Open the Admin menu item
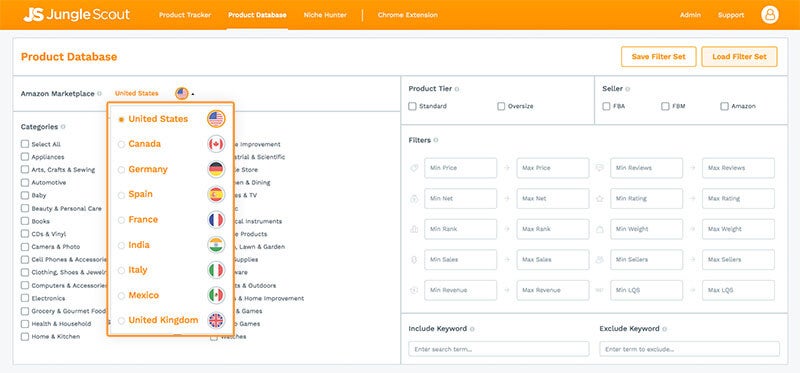800x373 pixels. (690, 15)
